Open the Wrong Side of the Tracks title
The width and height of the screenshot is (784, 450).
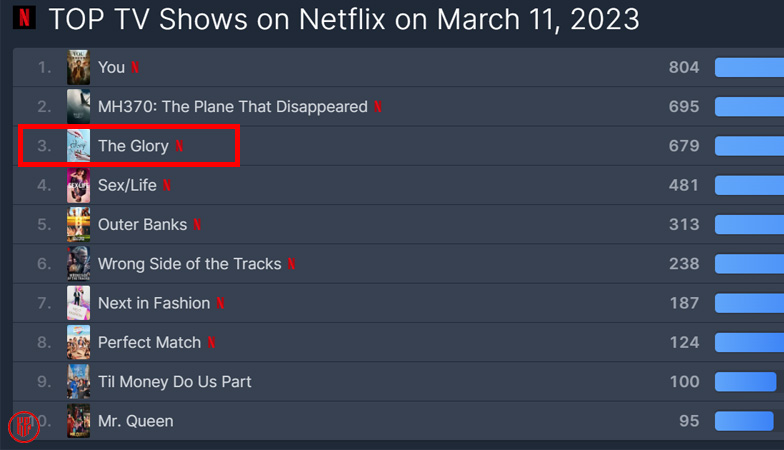189,264
